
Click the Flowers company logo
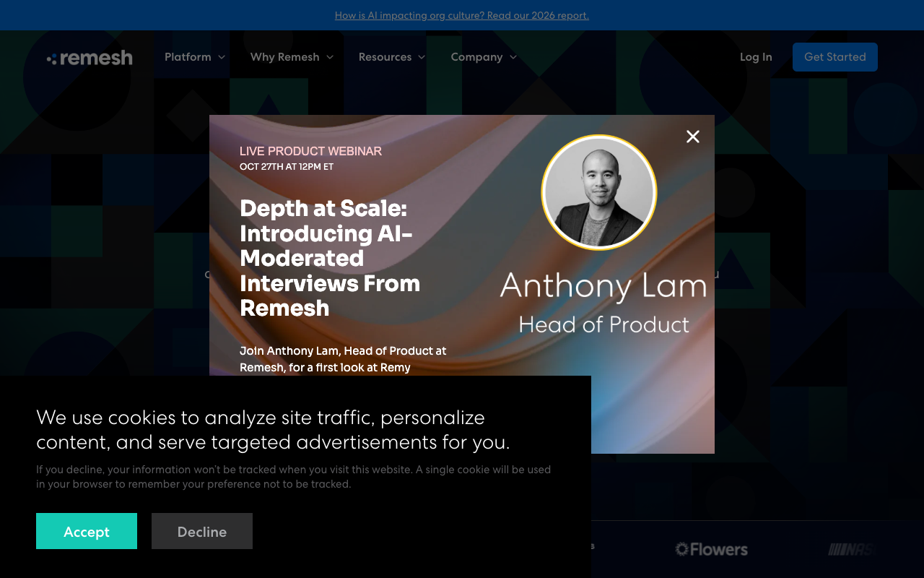711,550
